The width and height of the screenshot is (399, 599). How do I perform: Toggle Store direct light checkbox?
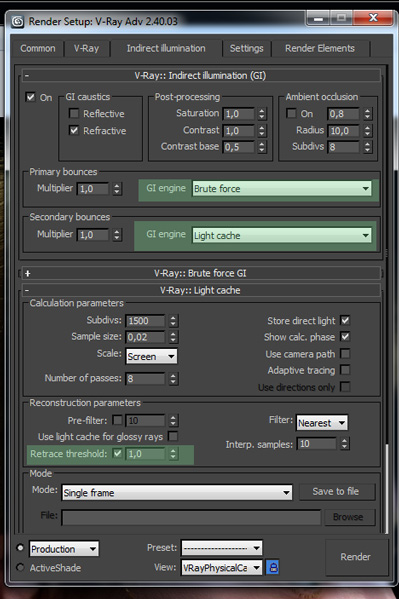[345, 321]
